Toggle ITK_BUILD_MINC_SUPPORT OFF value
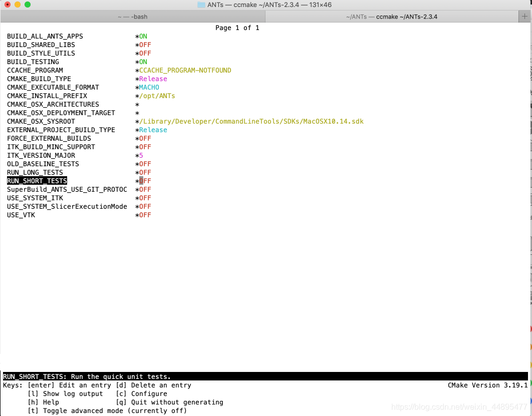Screen dimensions: 532x416 [x=145, y=147]
